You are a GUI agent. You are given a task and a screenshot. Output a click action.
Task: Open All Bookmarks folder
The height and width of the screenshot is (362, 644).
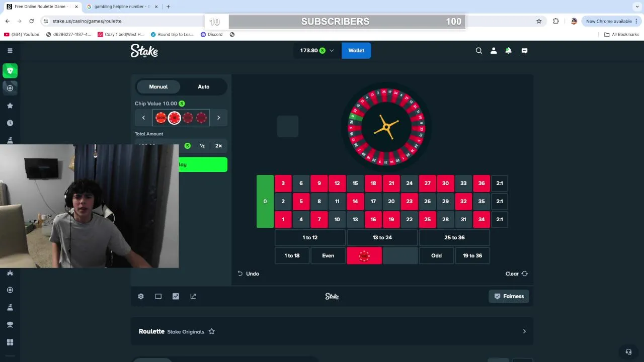pos(621,34)
